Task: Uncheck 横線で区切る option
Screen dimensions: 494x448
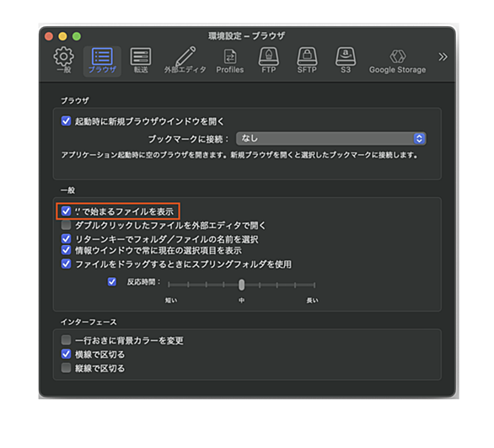Action: tap(66, 354)
